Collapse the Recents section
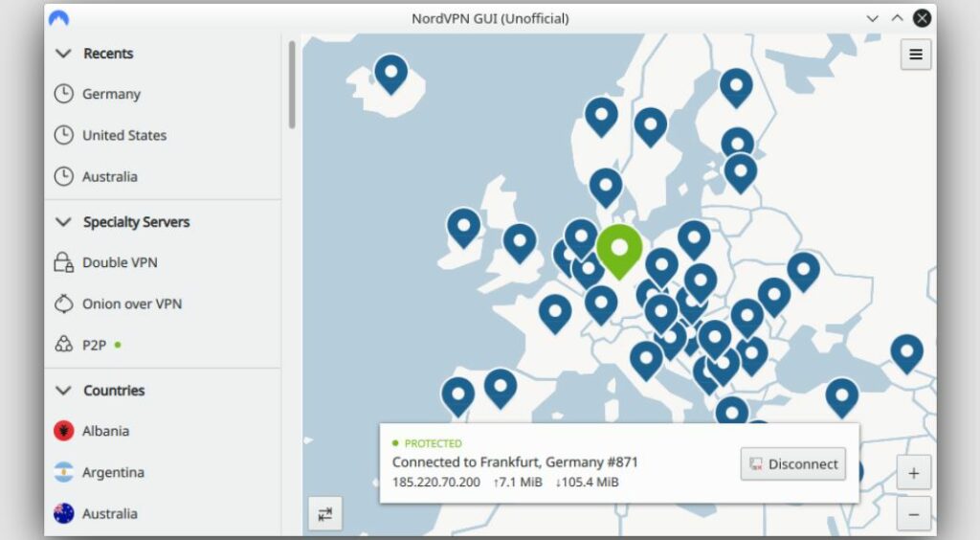 tap(63, 54)
